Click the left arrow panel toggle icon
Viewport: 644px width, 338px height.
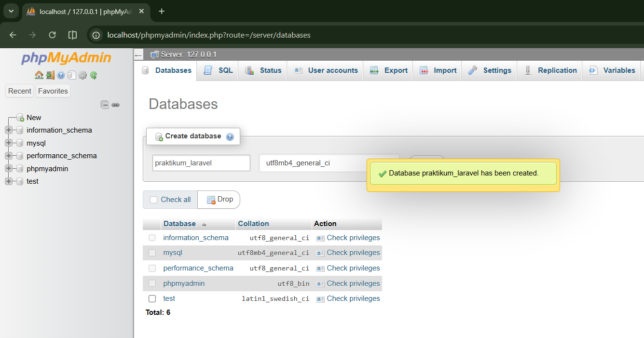[x=138, y=55]
